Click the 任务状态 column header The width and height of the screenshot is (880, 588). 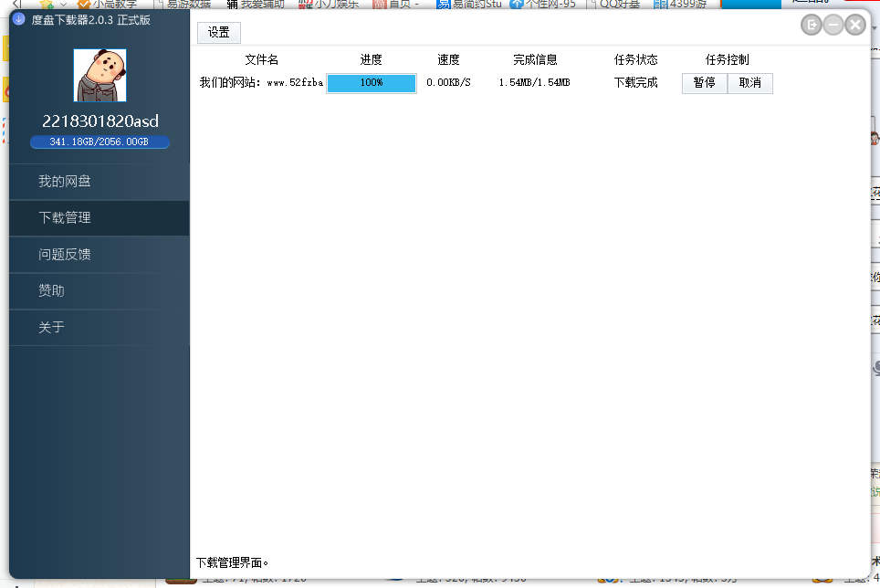pos(635,59)
